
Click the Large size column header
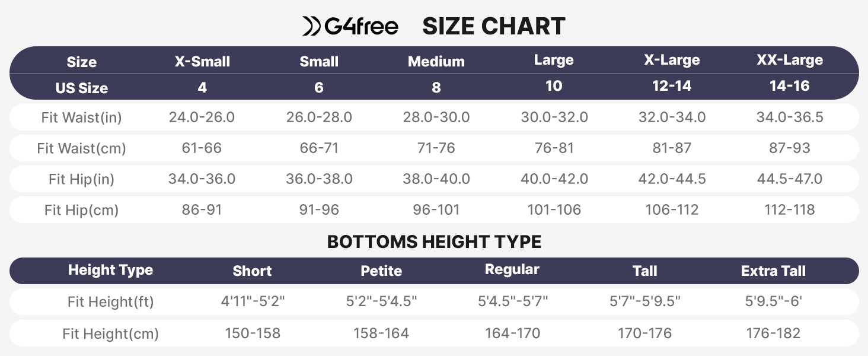(554, 60)
